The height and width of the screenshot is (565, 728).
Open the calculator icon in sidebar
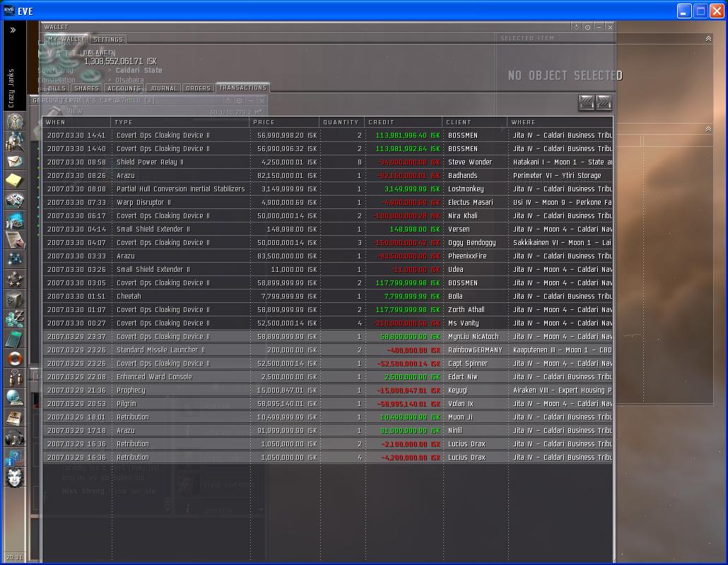click(14, 339)
